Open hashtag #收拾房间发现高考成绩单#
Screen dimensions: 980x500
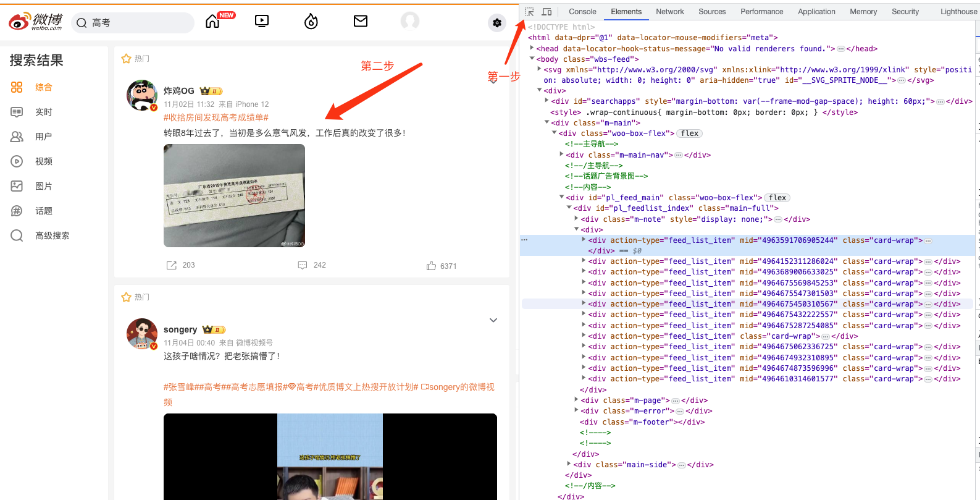(216, 117)
